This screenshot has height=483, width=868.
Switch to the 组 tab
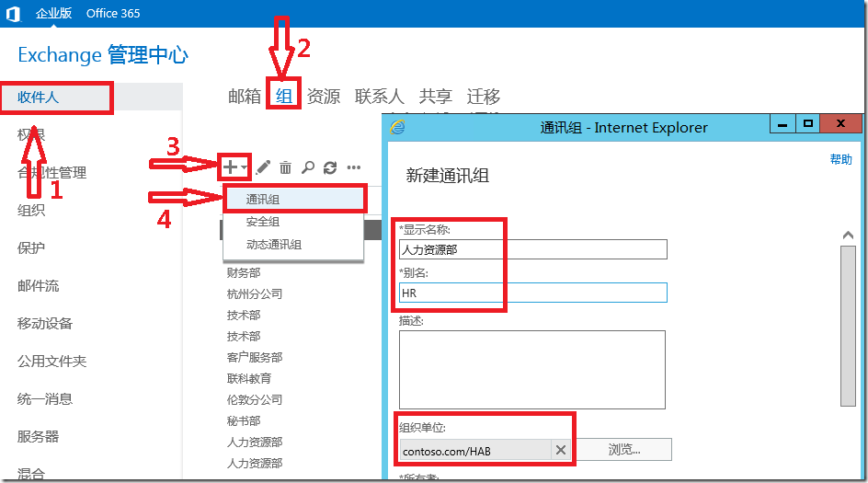[284, 97]
